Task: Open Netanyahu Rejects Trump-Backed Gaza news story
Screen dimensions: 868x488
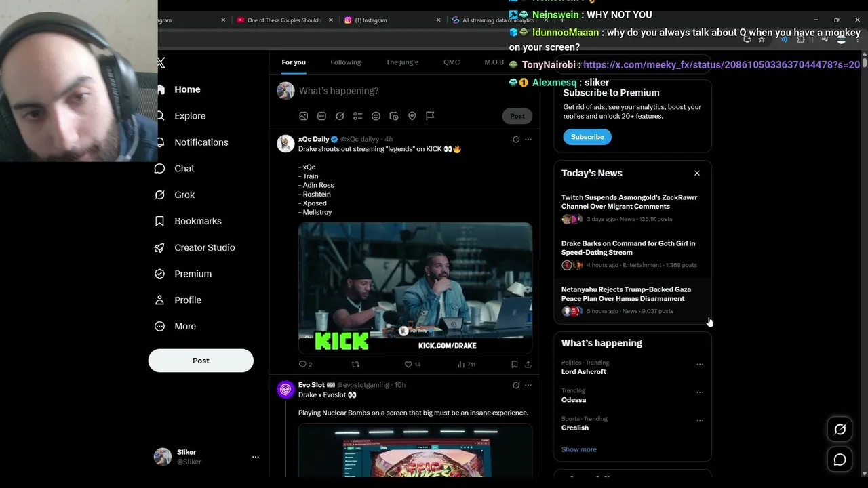Action: (626, 294)
